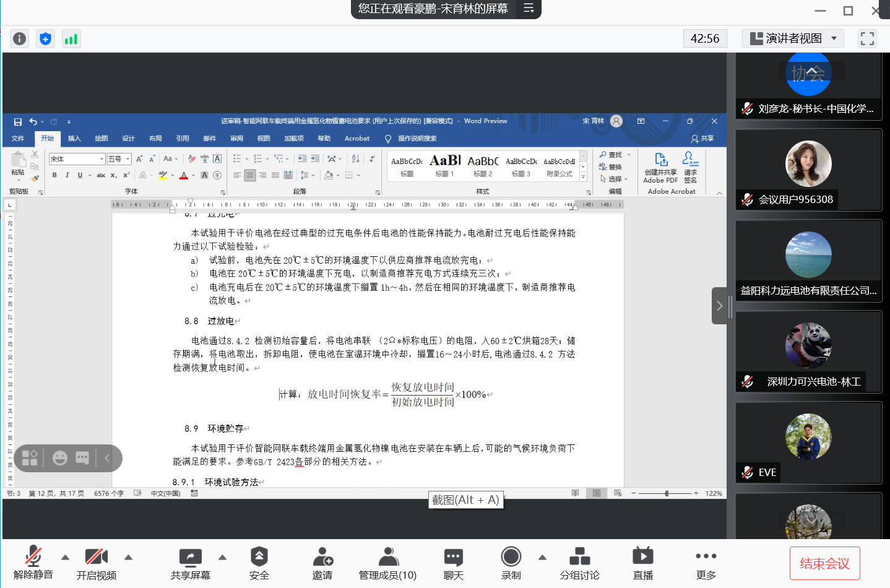890x588 pixels.
Task: Expand audio options arrow beside mute
Action: 65,557
